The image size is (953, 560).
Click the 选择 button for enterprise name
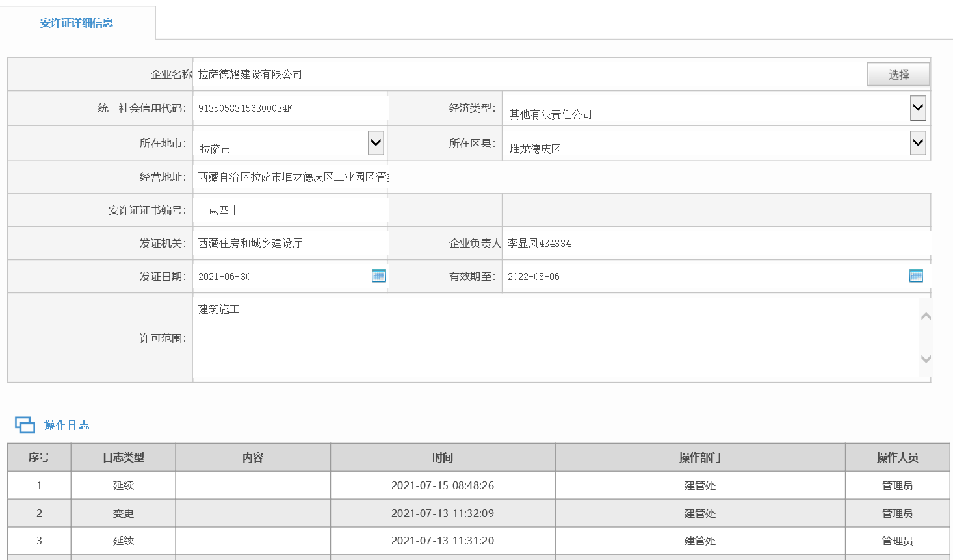[x=898, y=75]
